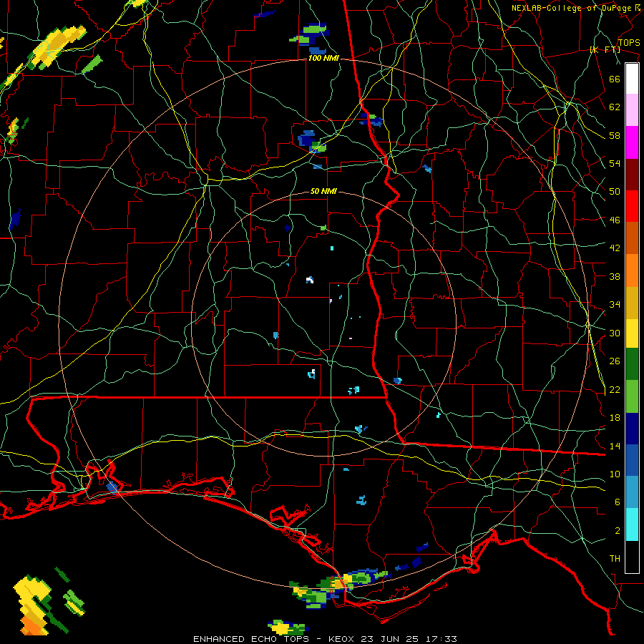Click the legend value 2

[x=618, y=531]
